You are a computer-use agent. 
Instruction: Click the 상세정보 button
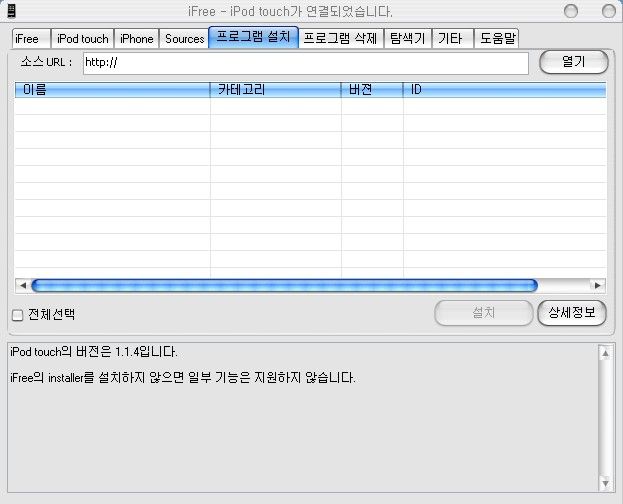[572, 313]
